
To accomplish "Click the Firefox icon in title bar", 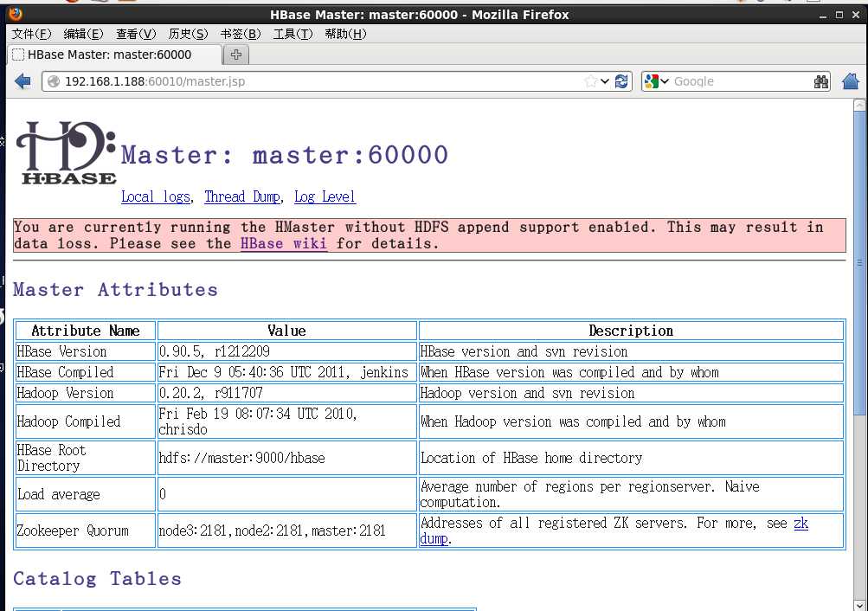I will (16, 13).
